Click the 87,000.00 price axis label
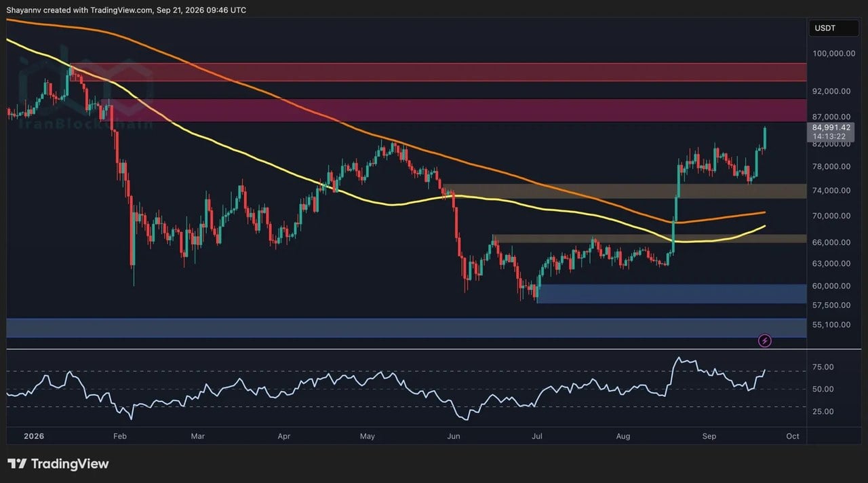 [x=833, y=117]
